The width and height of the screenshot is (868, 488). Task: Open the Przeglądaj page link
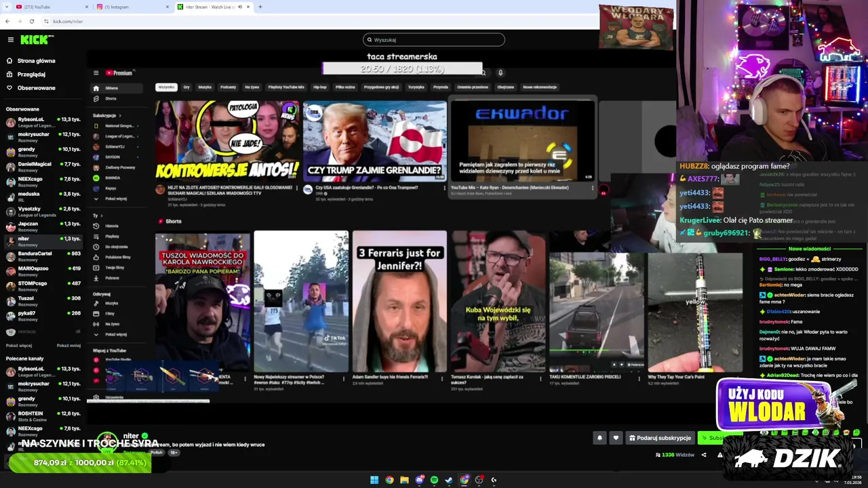[x=31, y=75]
